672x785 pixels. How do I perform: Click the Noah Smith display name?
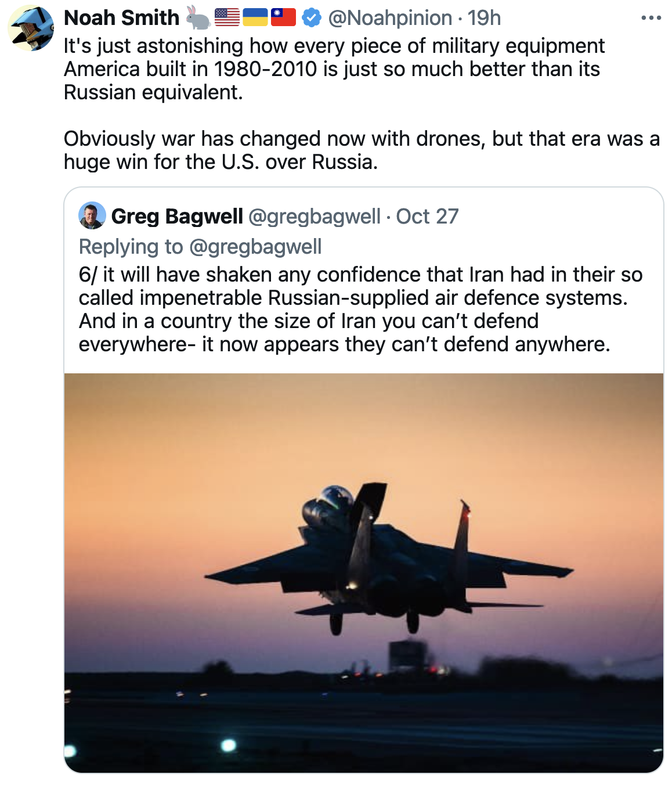(x=122, y=18)
